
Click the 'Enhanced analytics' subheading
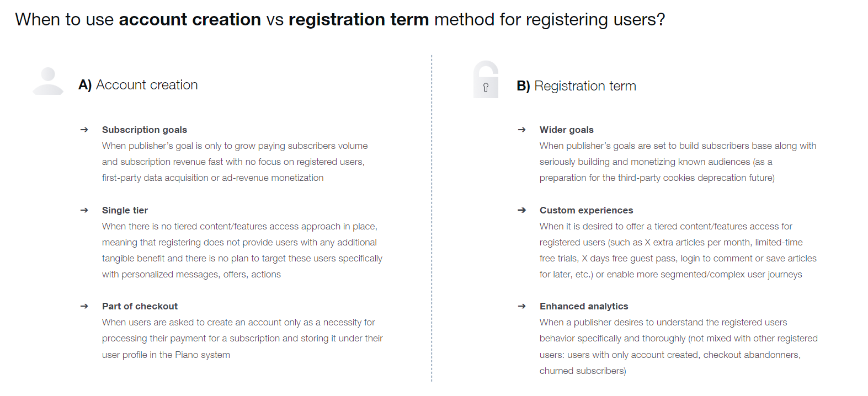tap(584, 306)
